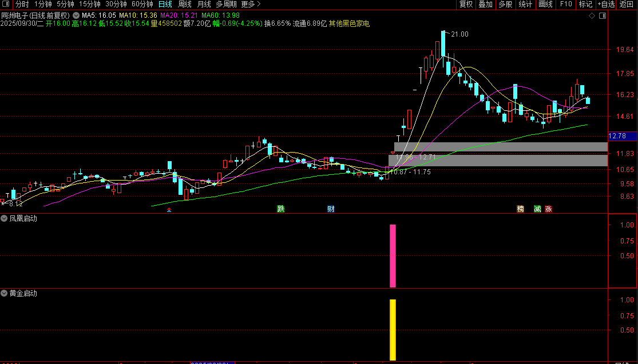Open F10 company information

pyautogui.click(x=565, y=4)
